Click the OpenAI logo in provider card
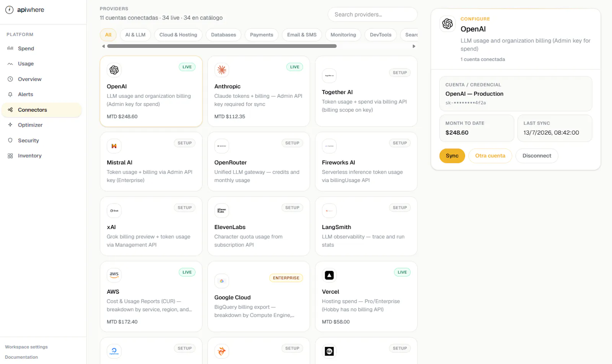This screenshot has width=612, height=364. click(114, 70)
